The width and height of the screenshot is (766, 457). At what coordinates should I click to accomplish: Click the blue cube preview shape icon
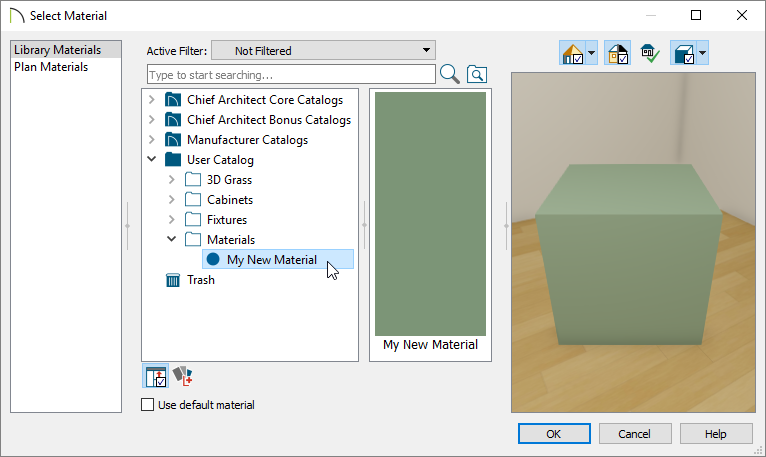click(683, 53)
